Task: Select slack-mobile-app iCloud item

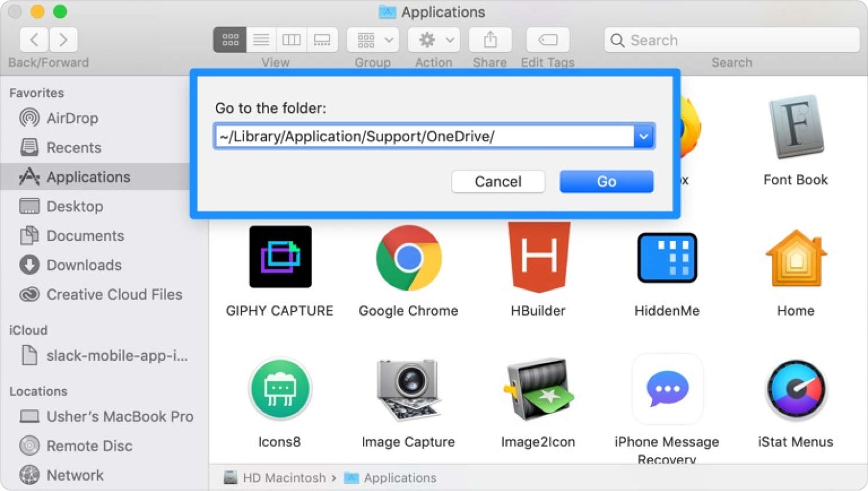Action: (x=104, y=355)
